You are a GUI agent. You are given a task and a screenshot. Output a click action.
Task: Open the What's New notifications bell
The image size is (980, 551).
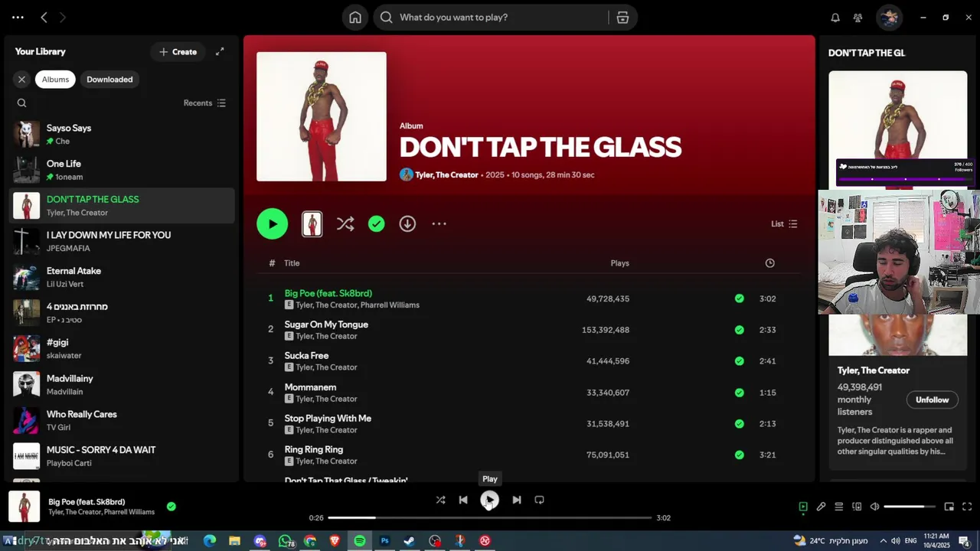click(x=835, y=18)
